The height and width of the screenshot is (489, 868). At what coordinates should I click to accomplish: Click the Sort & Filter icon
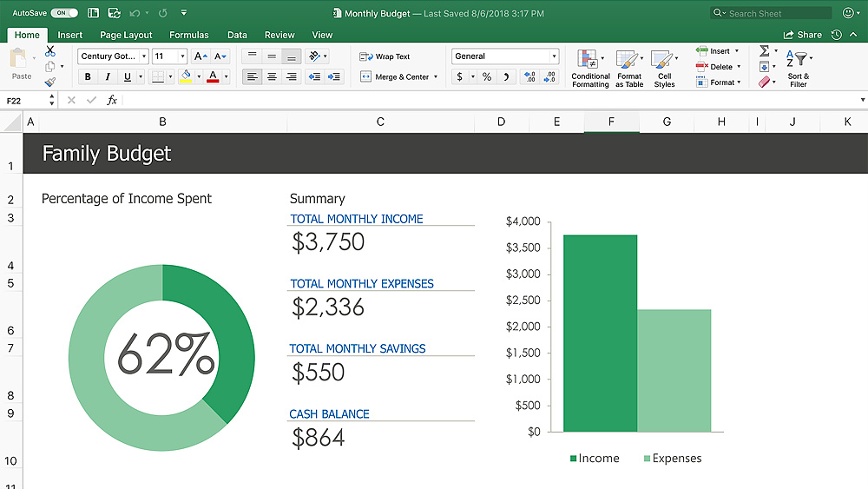(799, 68)
